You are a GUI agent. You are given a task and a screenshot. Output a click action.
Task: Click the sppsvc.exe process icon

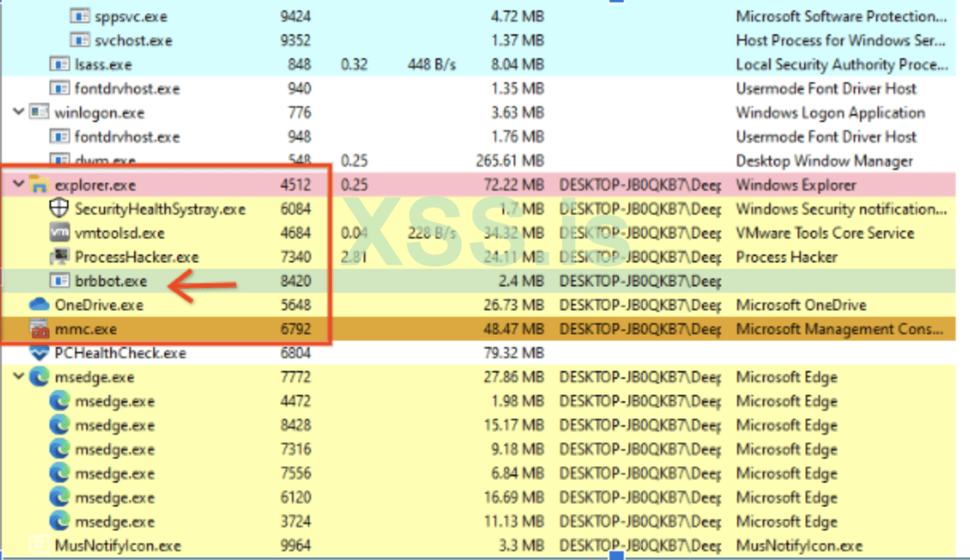tap(79, 16)
